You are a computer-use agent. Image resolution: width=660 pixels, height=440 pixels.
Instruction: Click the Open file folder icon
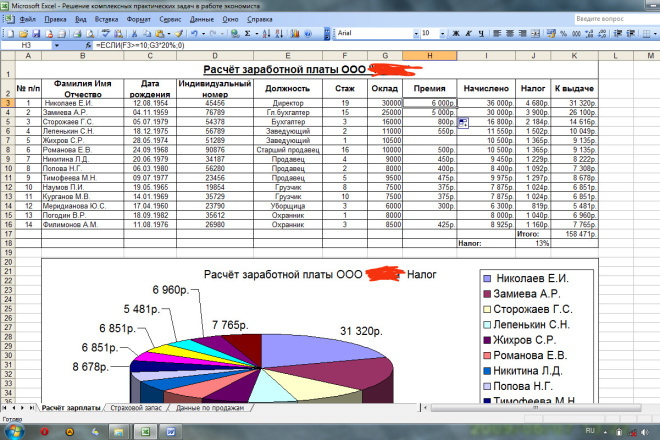23,34
